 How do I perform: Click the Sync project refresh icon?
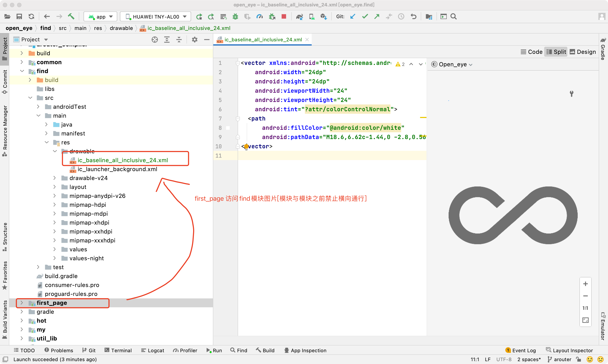[31, 16]
